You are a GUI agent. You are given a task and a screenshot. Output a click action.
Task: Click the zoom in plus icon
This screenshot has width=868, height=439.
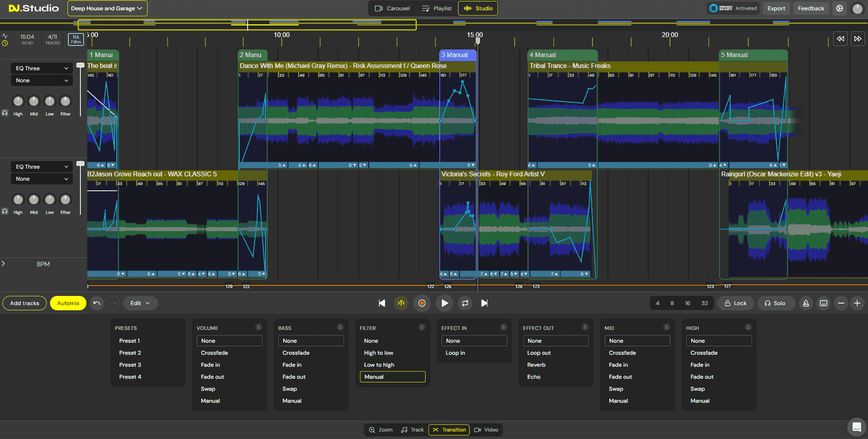[857, 303]
